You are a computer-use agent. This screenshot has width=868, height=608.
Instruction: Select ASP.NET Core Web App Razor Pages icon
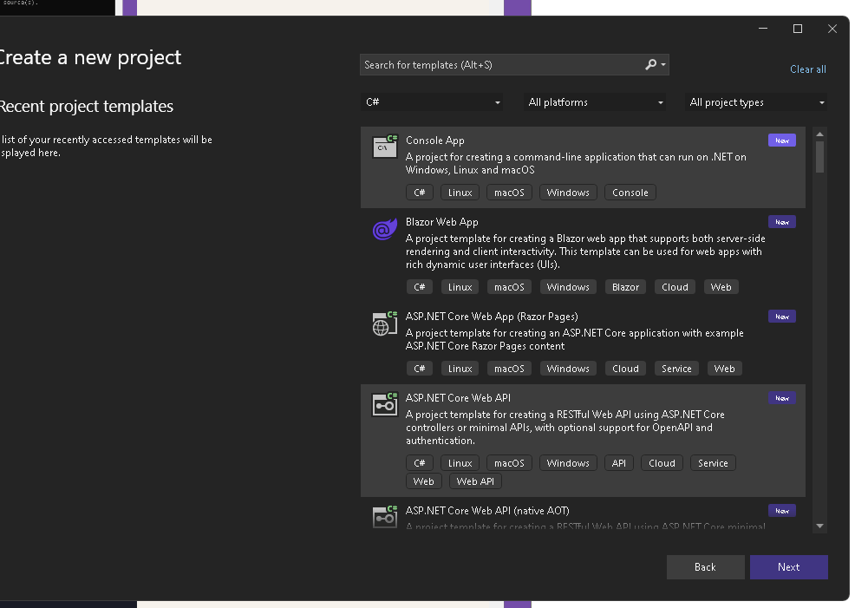pyautogui.click(x=385, y=324)
